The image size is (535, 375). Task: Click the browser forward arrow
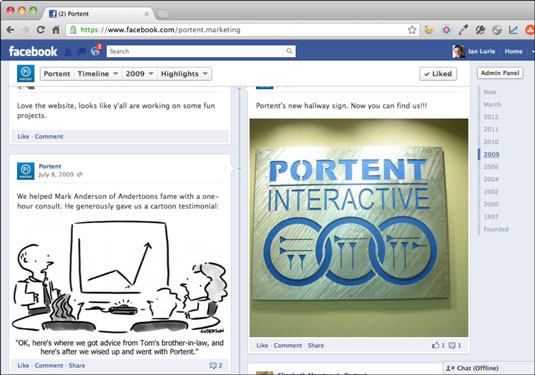tap(25, 30)
